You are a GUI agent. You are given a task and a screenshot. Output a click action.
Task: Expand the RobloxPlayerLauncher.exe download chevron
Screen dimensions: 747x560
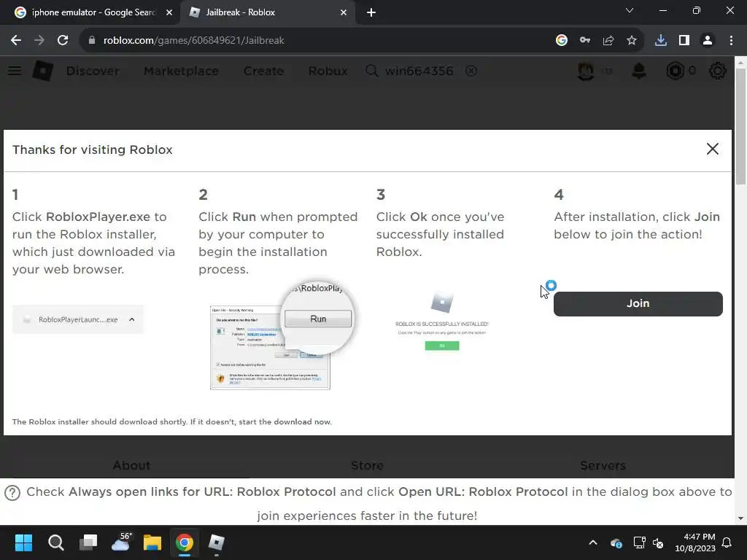tap(132, 319)
